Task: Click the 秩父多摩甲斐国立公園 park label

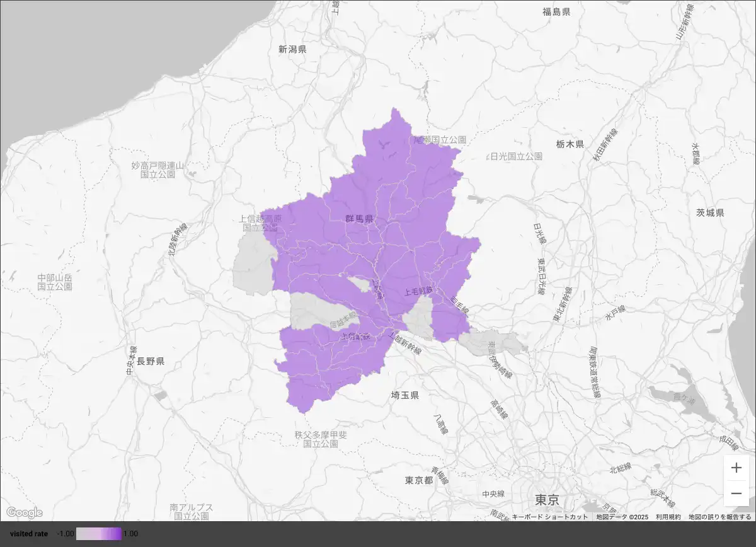Action: point(321,439)
